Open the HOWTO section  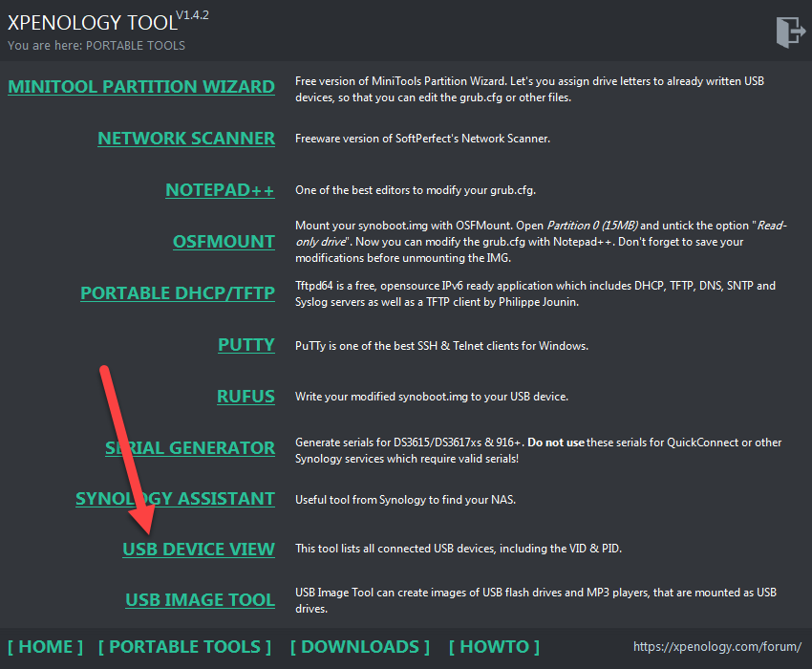[x=494, y=647]
